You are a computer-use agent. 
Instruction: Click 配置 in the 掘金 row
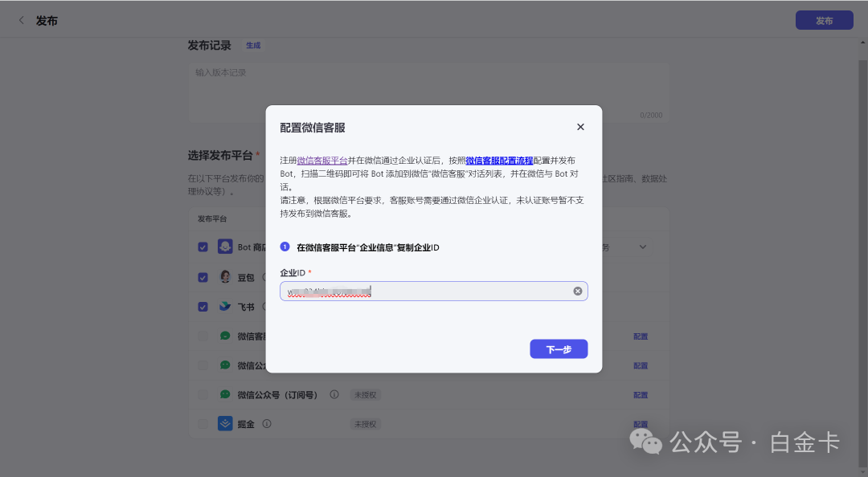[641, 425]
